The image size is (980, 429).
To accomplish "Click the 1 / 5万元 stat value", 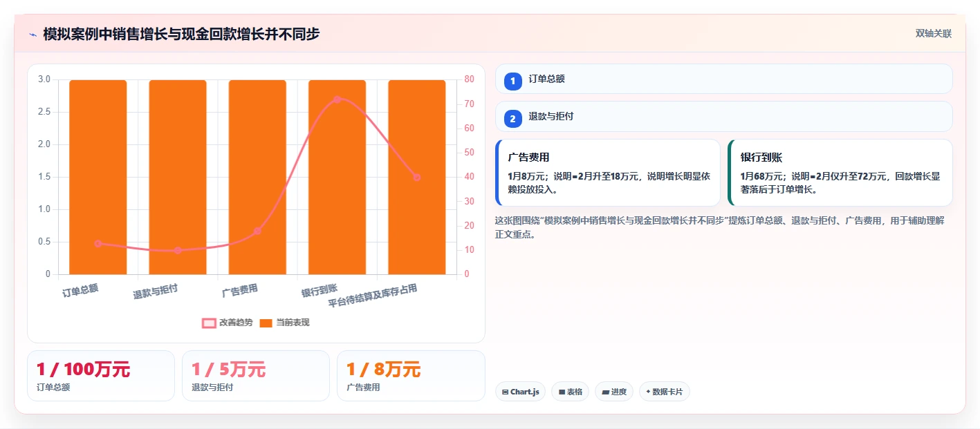I will (228, 370).
